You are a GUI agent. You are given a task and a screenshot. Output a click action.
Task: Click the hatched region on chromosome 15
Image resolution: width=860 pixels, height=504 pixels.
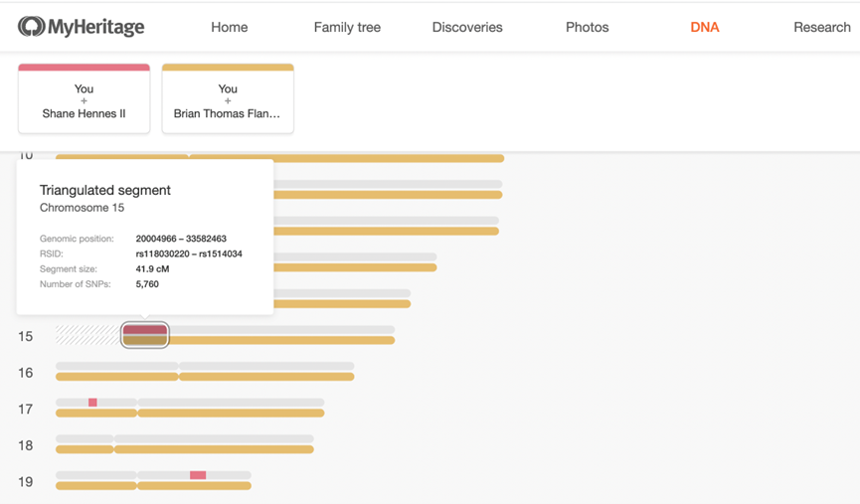[x=88, y=335]
